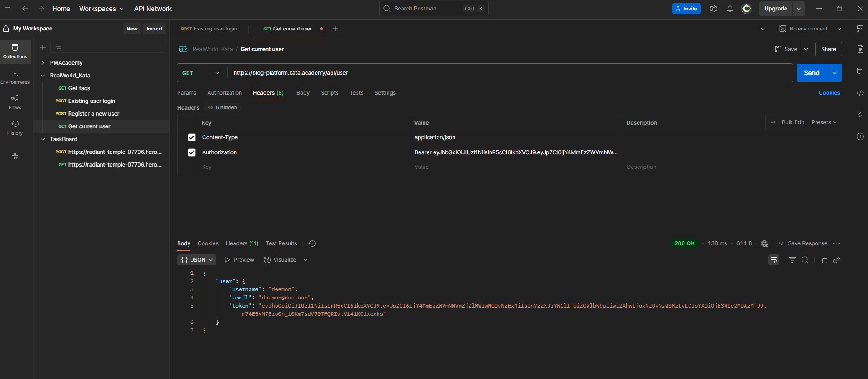Open the related requests icon in right sidebar

coord(860,115)
